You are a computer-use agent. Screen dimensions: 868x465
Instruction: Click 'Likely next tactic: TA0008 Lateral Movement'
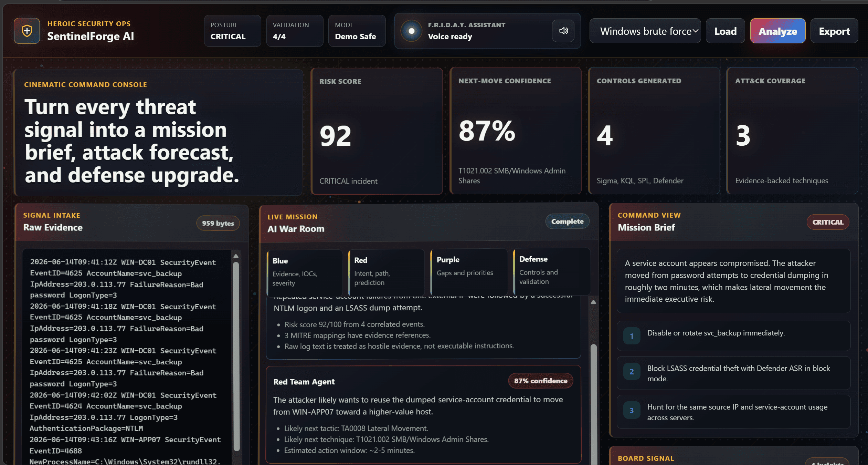coord(356,428)
